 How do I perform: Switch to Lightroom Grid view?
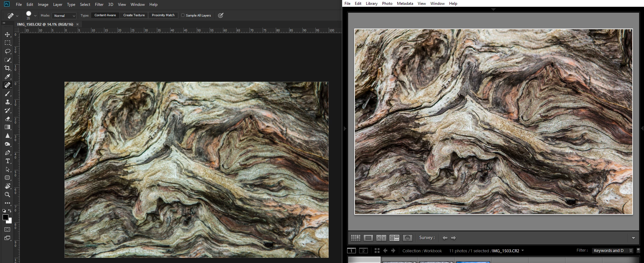coord(356,238)
